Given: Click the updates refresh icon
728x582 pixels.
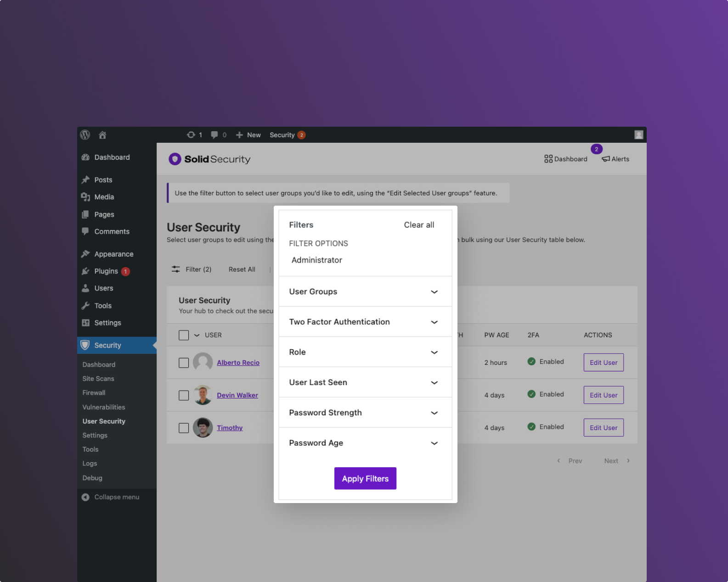Looking at the screenshot, I should tap(191, 135).
